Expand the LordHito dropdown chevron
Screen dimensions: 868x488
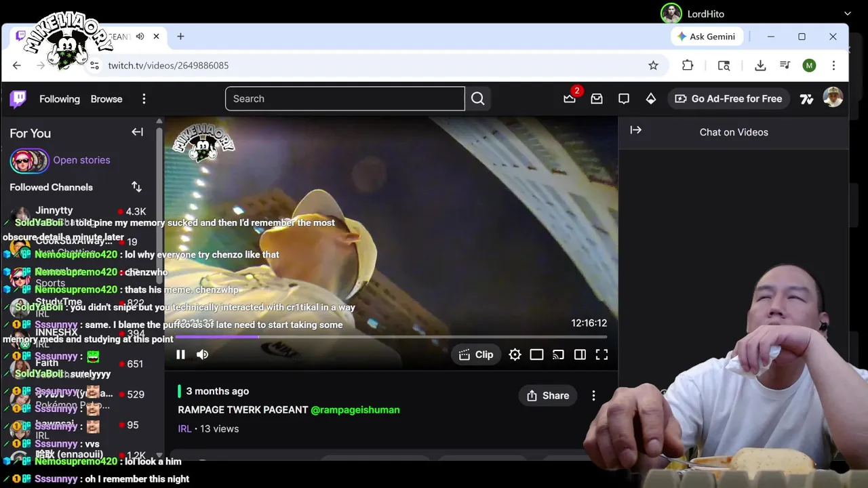point(847,14)
